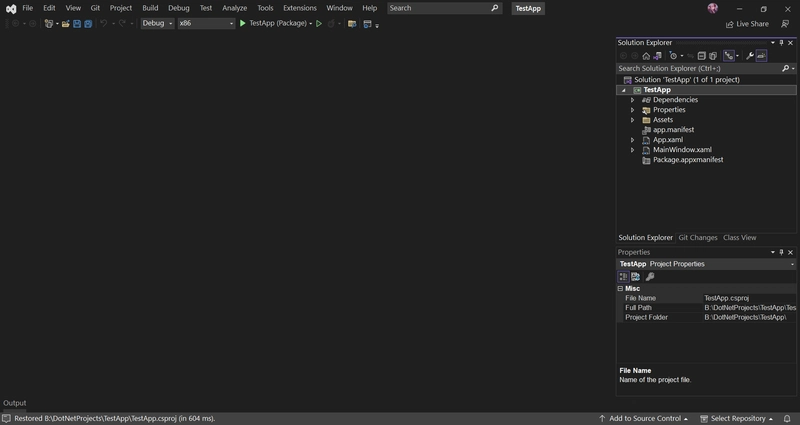The image size is (800, 425).
Task: Toggle Alphabetical sort in Properties panel
Action: tap(636, 277)
